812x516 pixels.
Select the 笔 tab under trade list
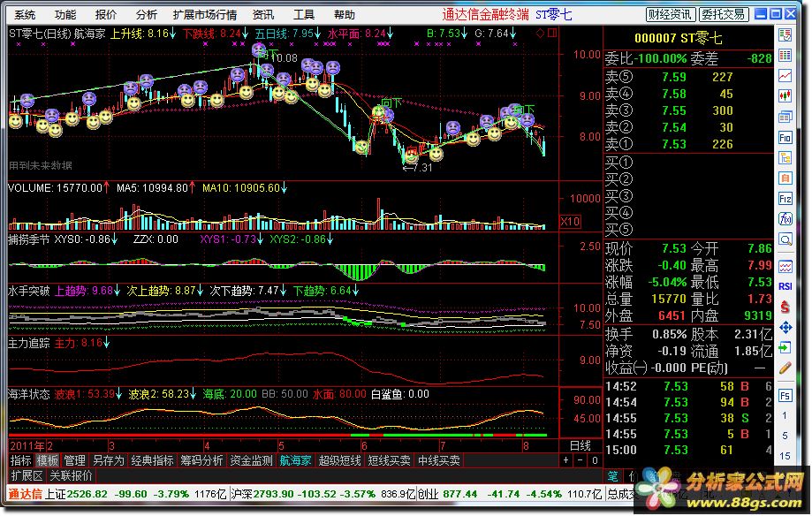click(x=612, y=475)
